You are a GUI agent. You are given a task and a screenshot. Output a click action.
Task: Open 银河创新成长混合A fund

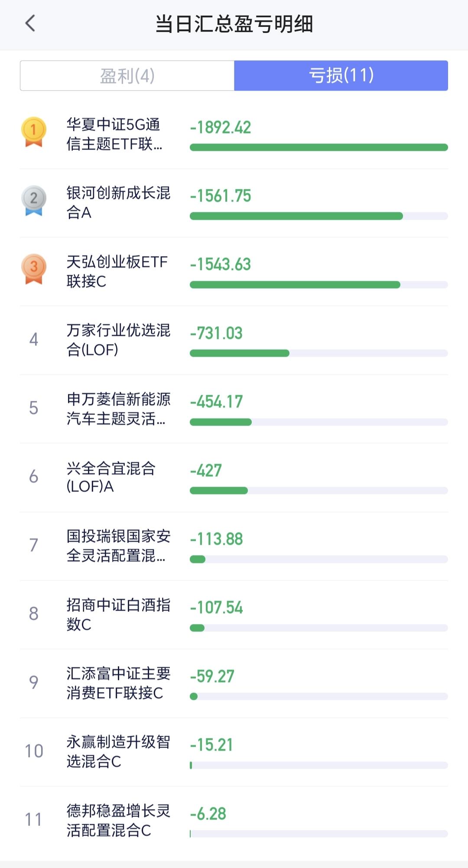click(x=118, y=202)
